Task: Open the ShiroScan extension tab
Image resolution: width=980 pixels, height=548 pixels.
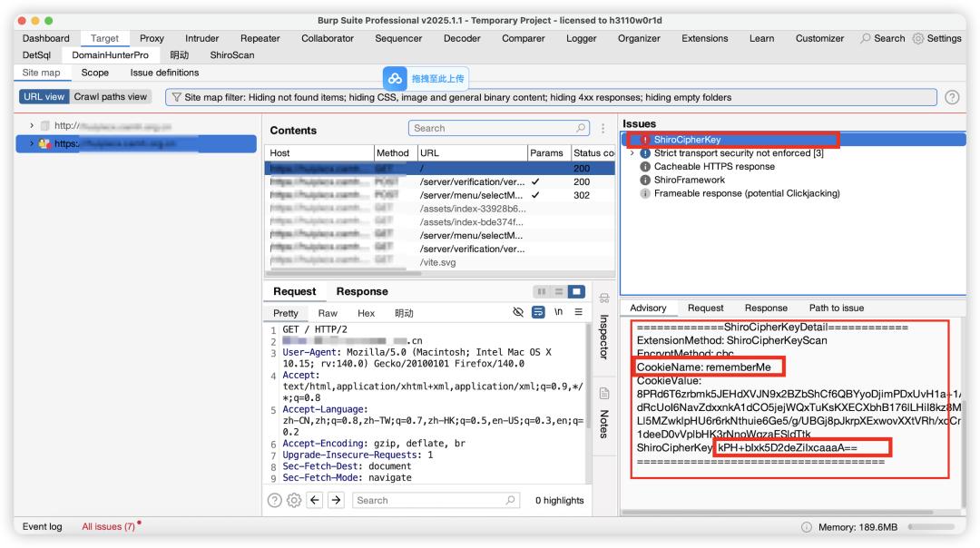Action: coord(232,55)
